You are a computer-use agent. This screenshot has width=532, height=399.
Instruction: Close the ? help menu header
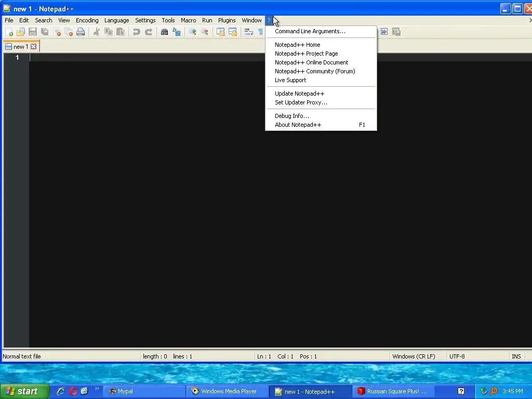coord(269,20)
